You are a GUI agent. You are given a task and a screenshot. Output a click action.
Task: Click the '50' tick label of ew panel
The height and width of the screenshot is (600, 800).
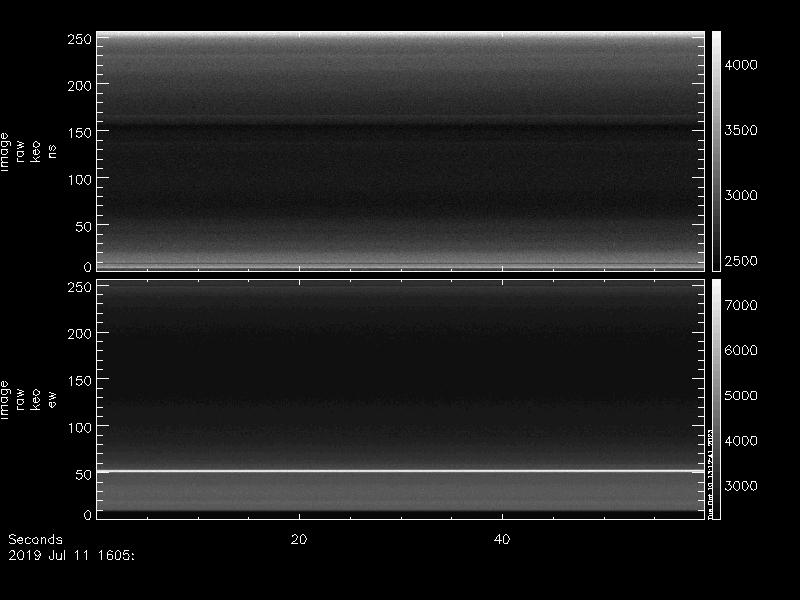[84, 474]
